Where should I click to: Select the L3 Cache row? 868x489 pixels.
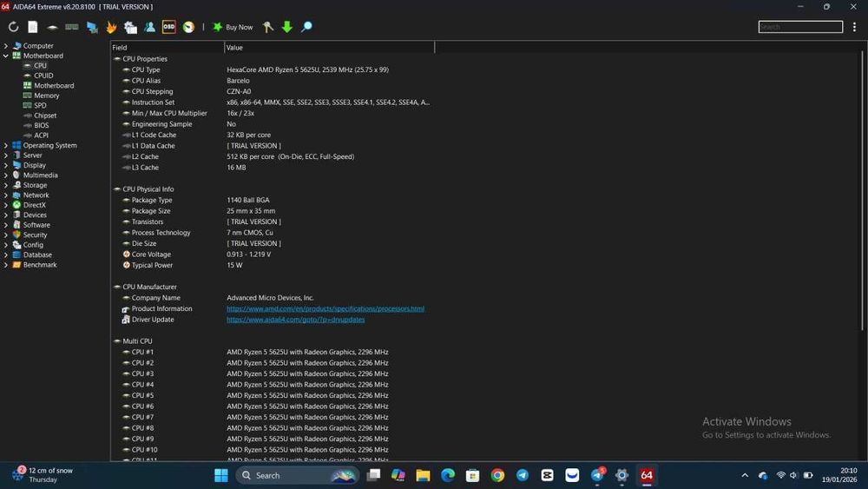click(273, 168)
